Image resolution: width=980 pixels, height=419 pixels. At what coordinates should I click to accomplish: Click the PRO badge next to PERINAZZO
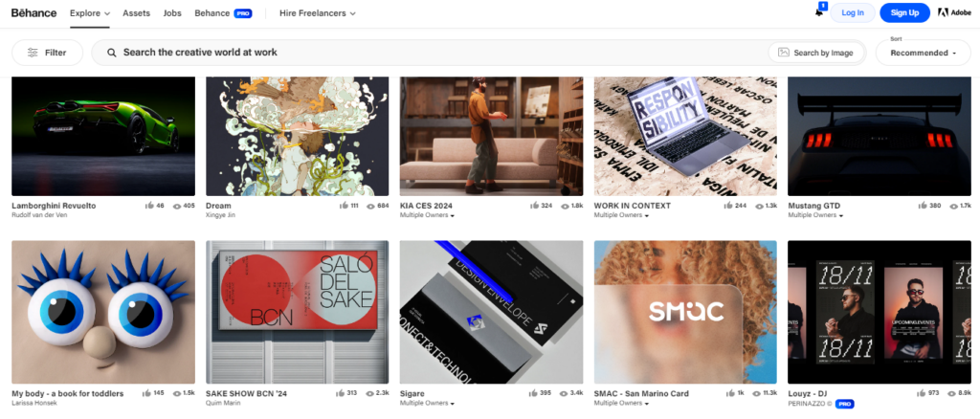[x=844, y=404]
